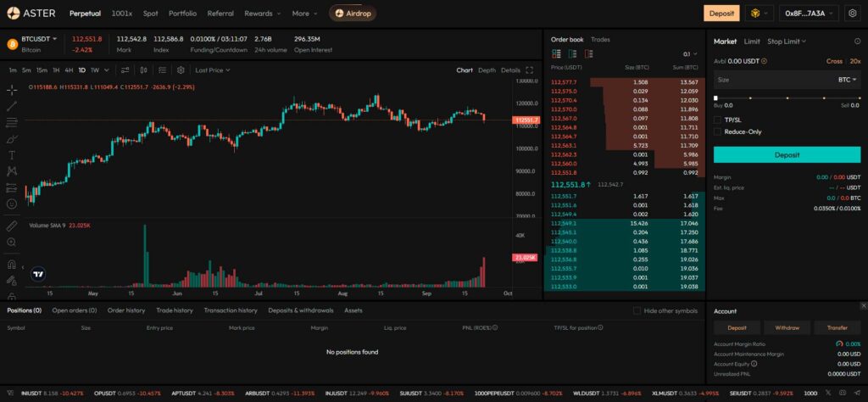Select the crosshair cursor drawing tool

click(12, 89)
